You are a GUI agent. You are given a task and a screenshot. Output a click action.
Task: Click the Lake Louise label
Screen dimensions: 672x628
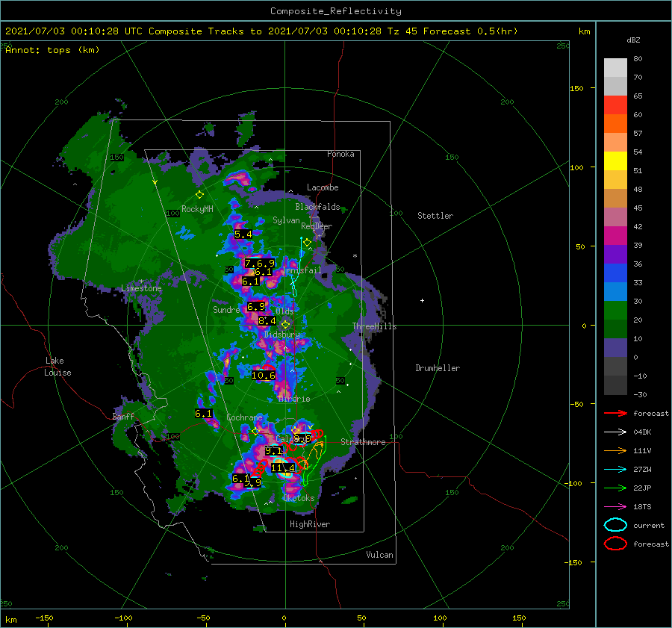click(x=57, y=367)
